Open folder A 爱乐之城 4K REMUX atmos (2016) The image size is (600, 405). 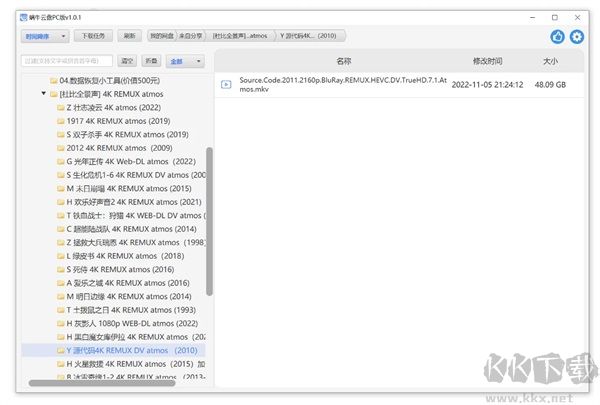click(128, 283)
